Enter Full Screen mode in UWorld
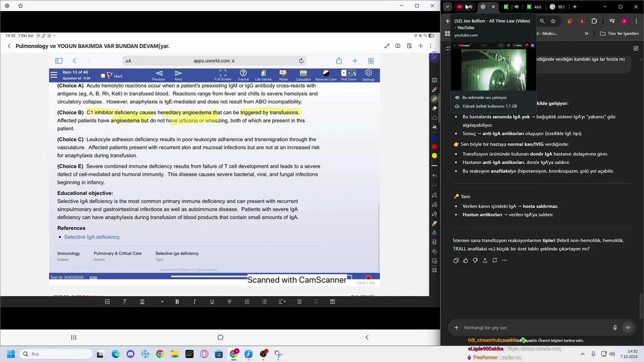 tap(223, 75)
